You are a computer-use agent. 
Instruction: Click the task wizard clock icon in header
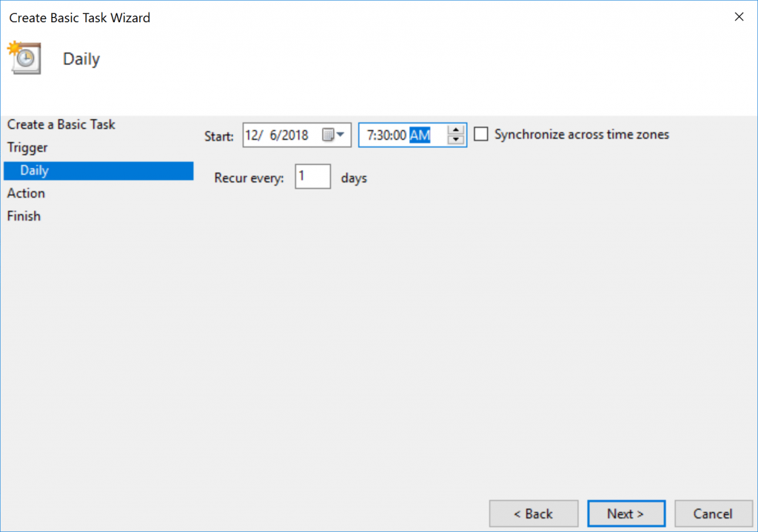[x=24, y=58]
